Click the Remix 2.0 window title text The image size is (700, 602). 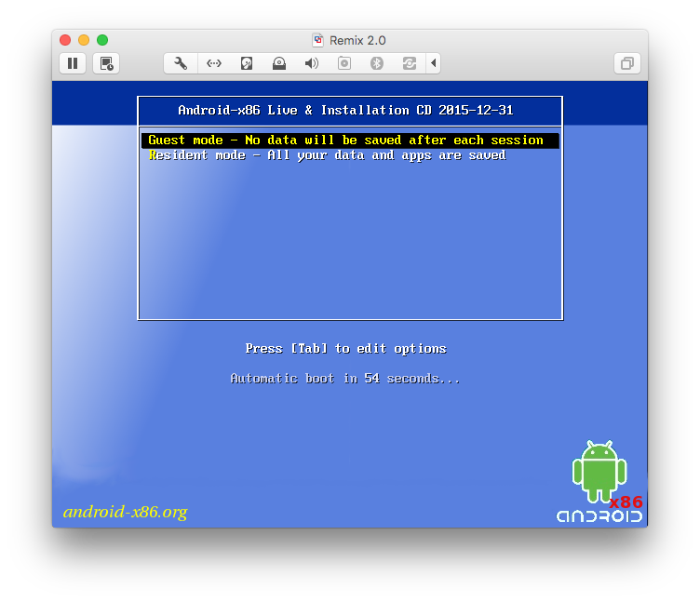click(x=357, y=41)
